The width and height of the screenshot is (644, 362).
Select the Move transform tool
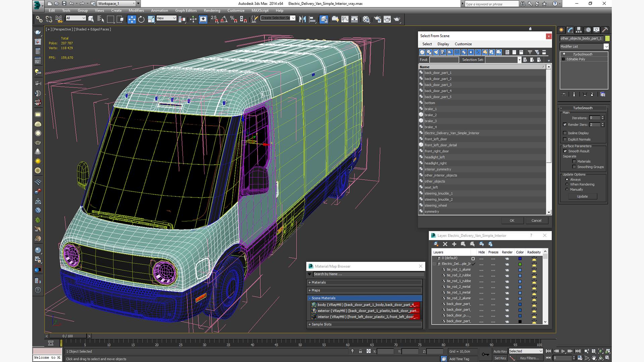tap(131, 19)
